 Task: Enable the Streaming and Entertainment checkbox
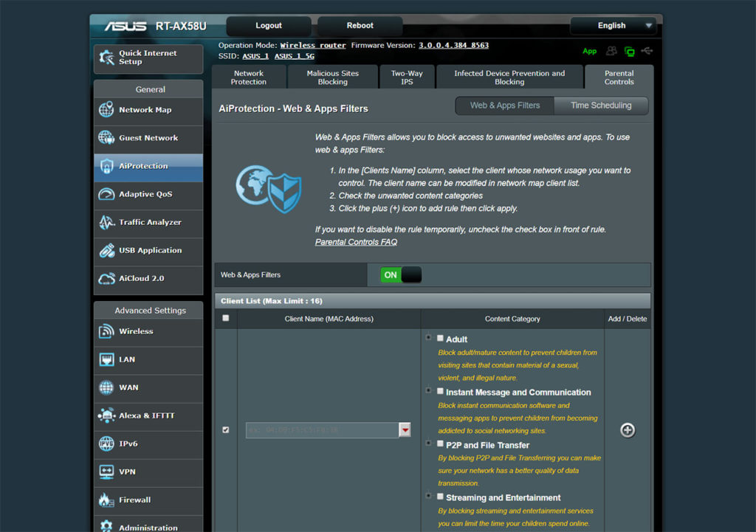pyautogui.click(x=441, y=497)
